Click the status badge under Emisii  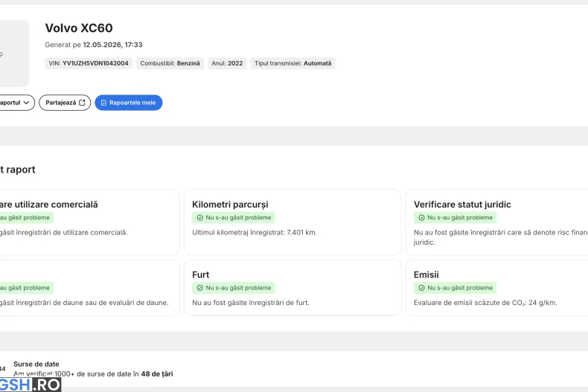(456, 288)
